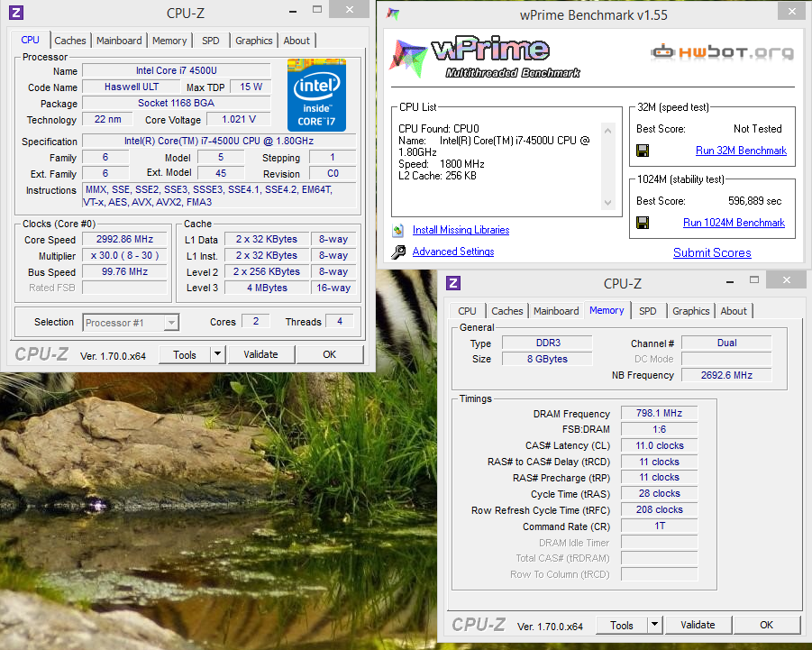Open Install Missing Libraries link
Image resolution: width=812 pixels, height=650 pixels.
461,230
